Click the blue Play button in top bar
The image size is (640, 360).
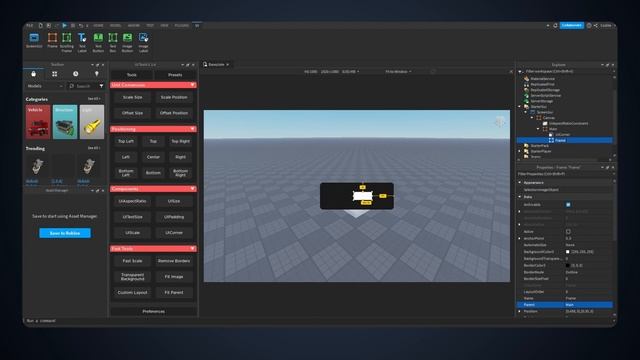point(64,25)
